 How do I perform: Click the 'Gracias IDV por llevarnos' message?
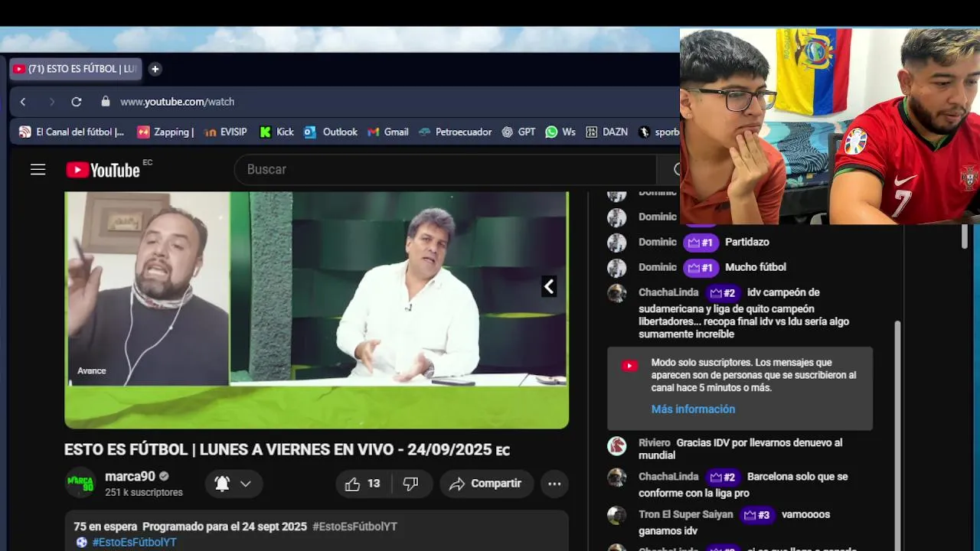[740, 449]
